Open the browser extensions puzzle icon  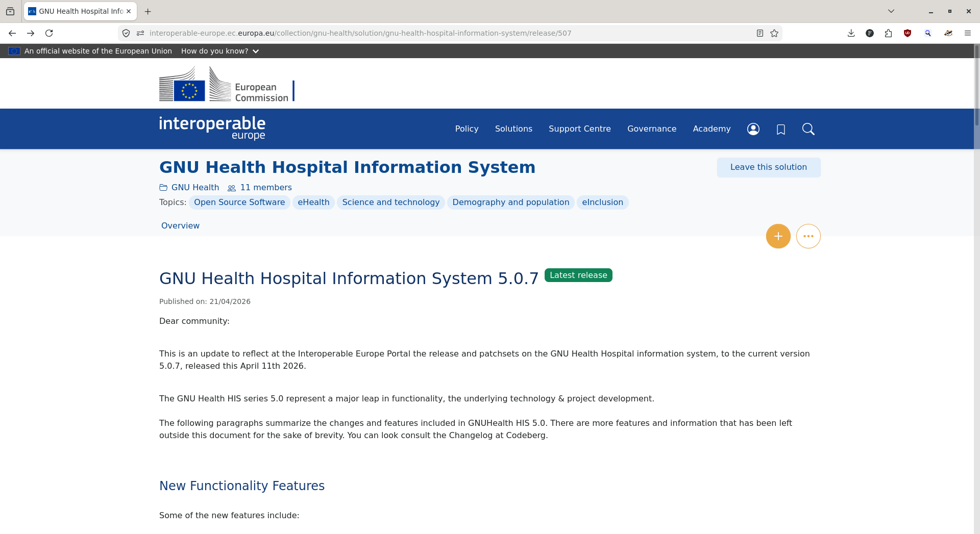tap(889, 33)
